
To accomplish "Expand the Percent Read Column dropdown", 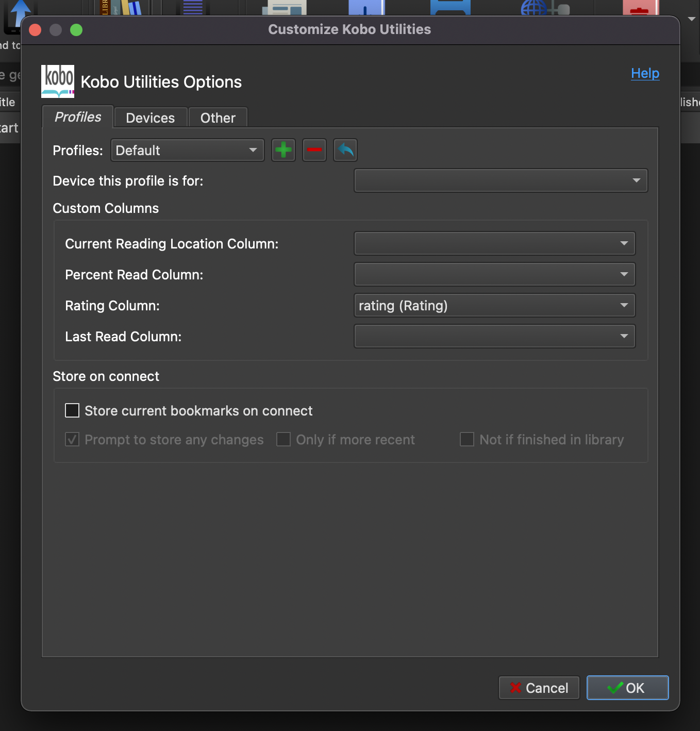I will point(494,274).
